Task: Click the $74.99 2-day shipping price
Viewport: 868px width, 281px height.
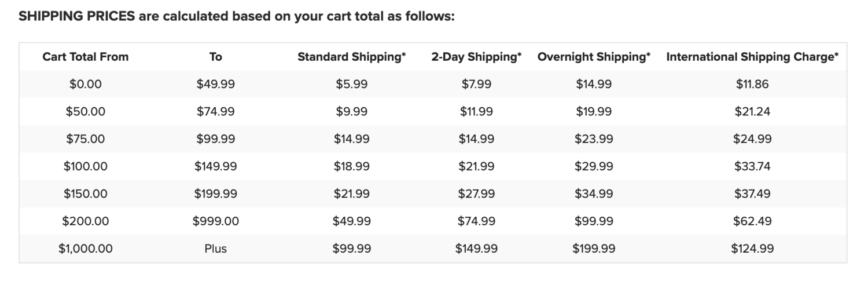Action: [x=476, y=221]
